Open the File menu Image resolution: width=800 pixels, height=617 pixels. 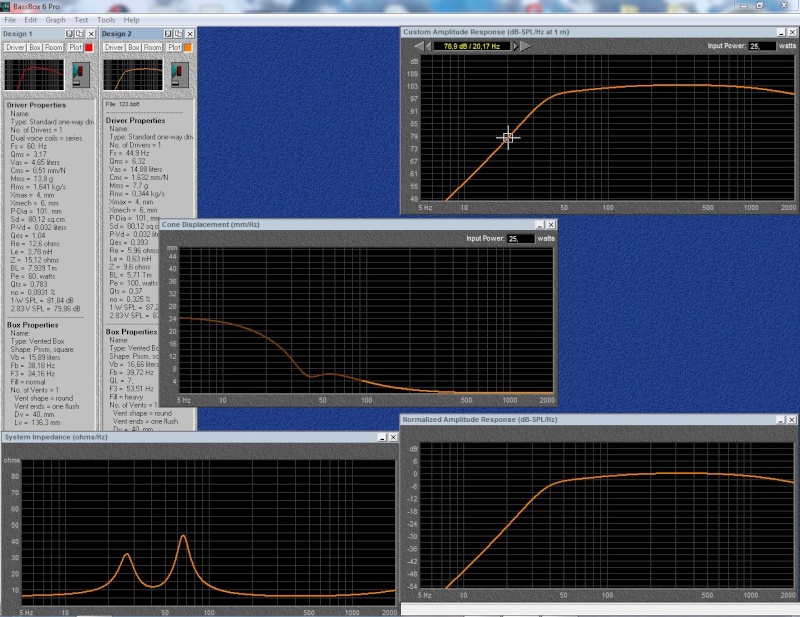click(x=10, y=20)
